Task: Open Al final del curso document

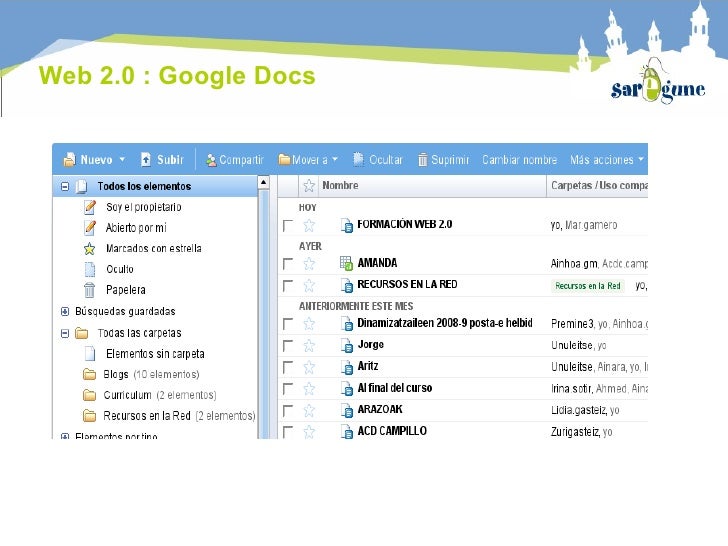Action: [x=395, y=388]
